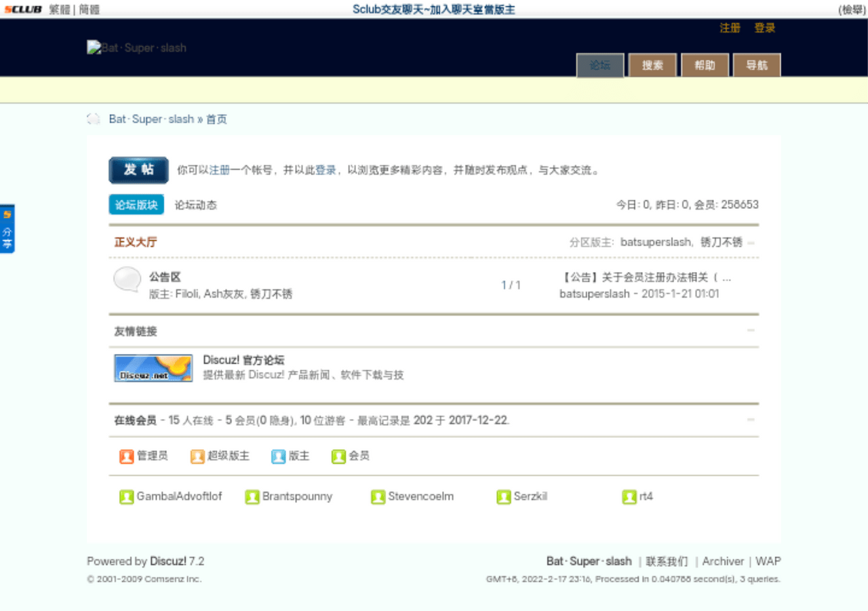Open the 【公告】关于会员注册办法相关 post
868x611 pixels.
coord(646,277)
